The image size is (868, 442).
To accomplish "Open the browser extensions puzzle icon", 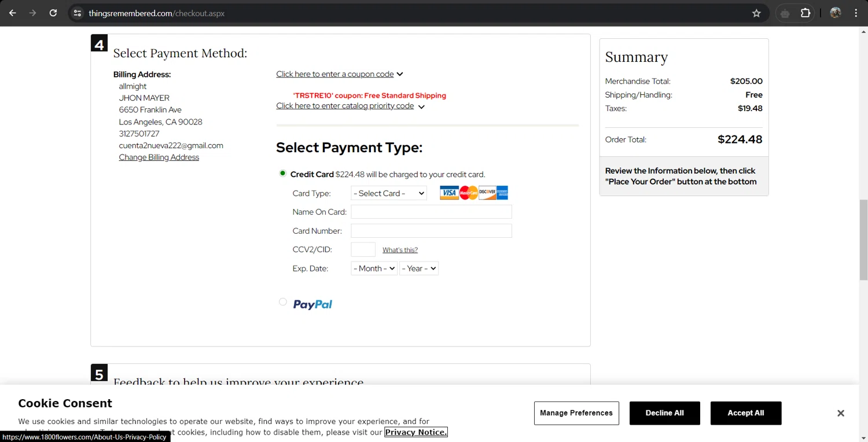I will pos(806,13).
